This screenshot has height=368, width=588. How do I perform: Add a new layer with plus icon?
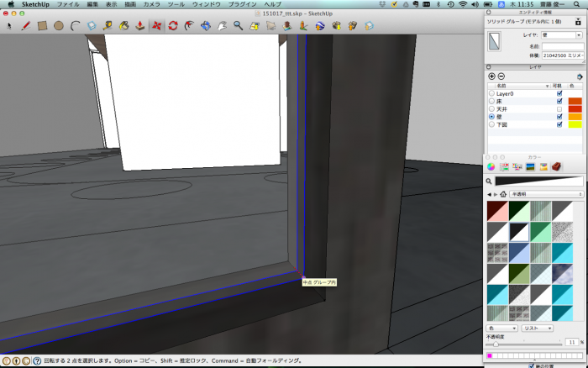point(491,76)
